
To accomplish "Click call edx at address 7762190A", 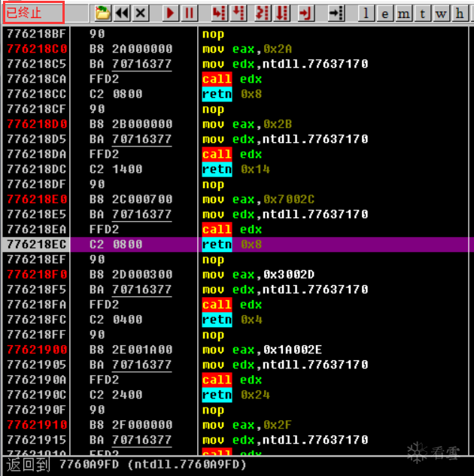I will [232, 380].
